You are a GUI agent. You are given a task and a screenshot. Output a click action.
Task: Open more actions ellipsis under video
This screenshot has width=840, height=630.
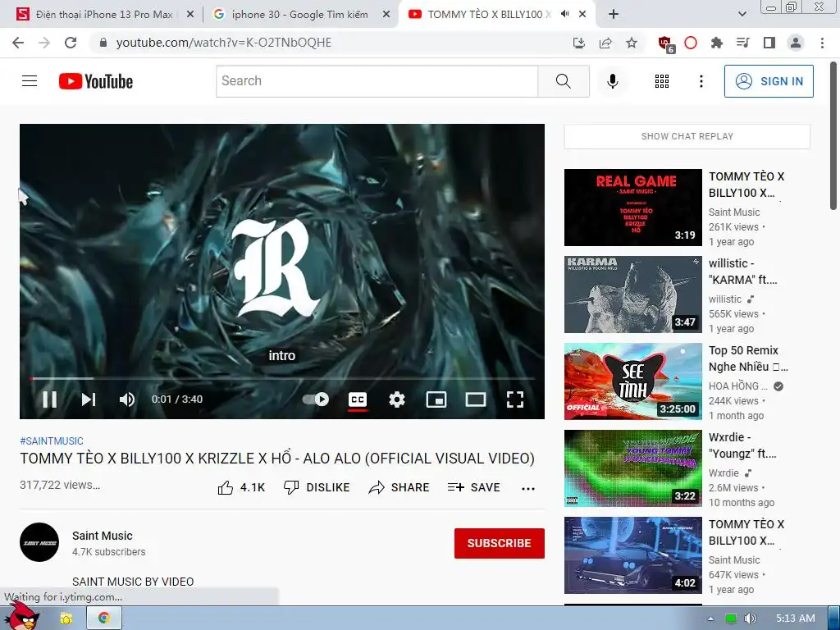tap(528, 488)
